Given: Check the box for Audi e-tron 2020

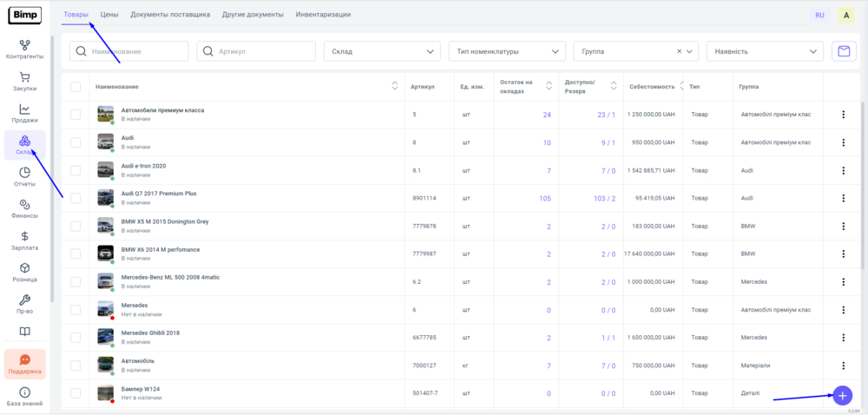Looking at the screenshot, I should pyautogui.click(x=76, y=170).
